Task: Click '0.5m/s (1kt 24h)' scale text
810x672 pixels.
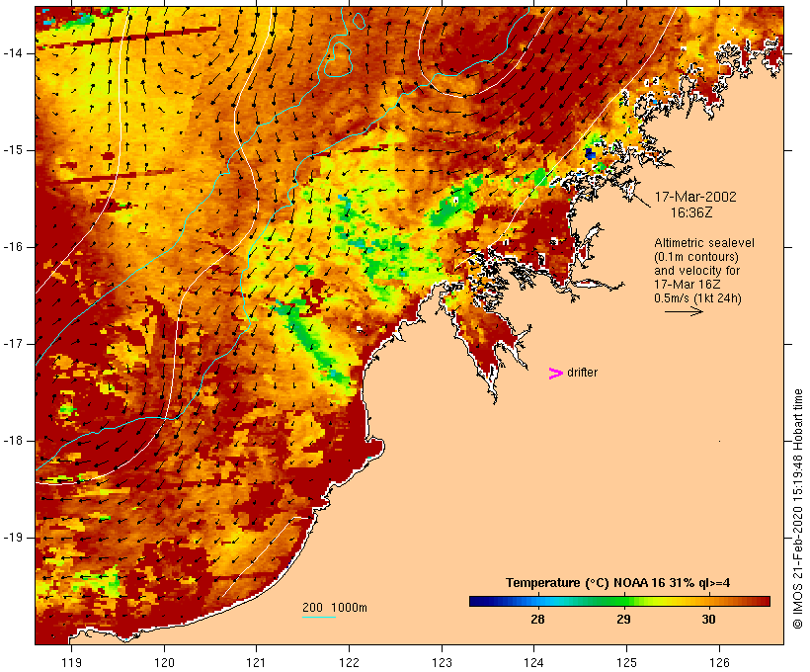Action: coord(697,298)
